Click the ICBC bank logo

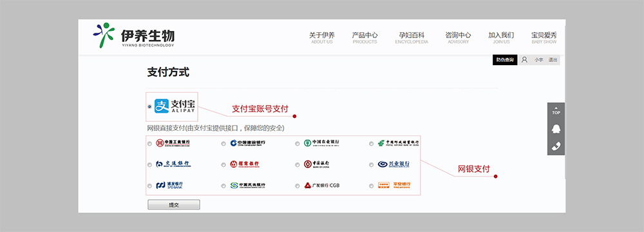pos(173,143)
